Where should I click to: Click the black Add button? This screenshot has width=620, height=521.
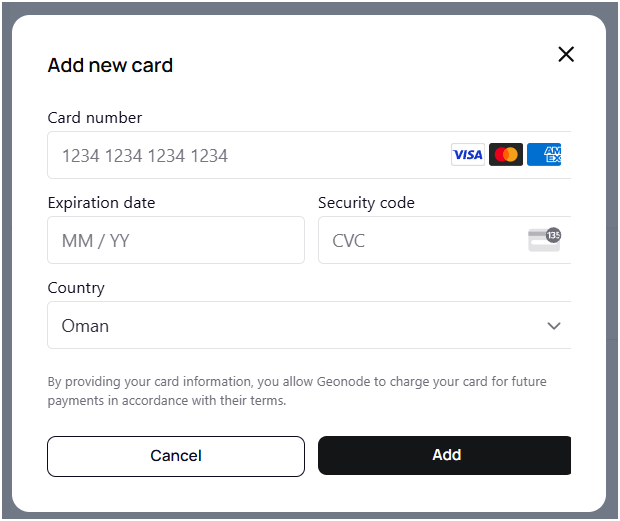pos(445,455)
